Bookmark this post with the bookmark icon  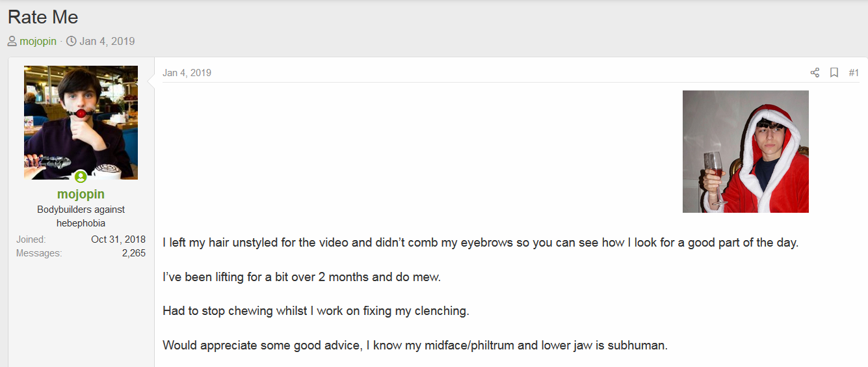pos(834,73)
